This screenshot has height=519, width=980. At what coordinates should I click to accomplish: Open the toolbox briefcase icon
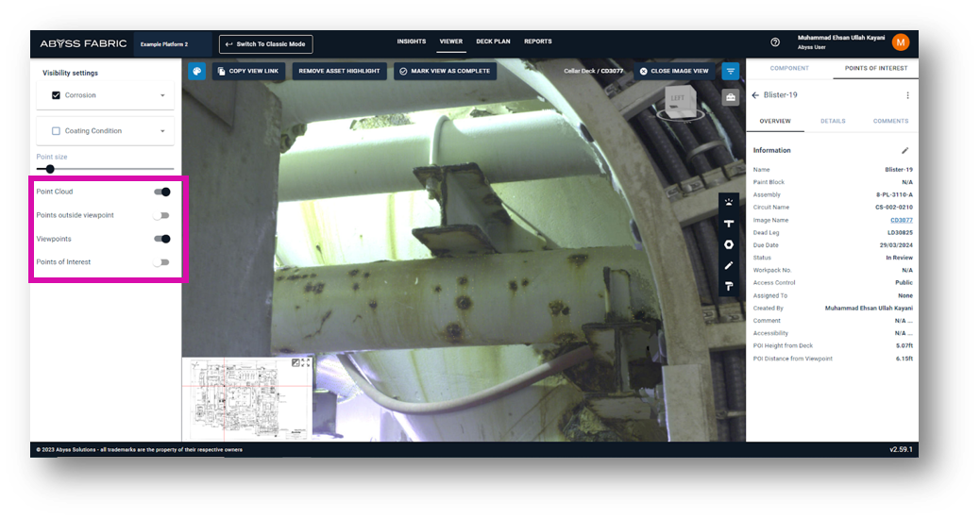click(x=731, y=96)
